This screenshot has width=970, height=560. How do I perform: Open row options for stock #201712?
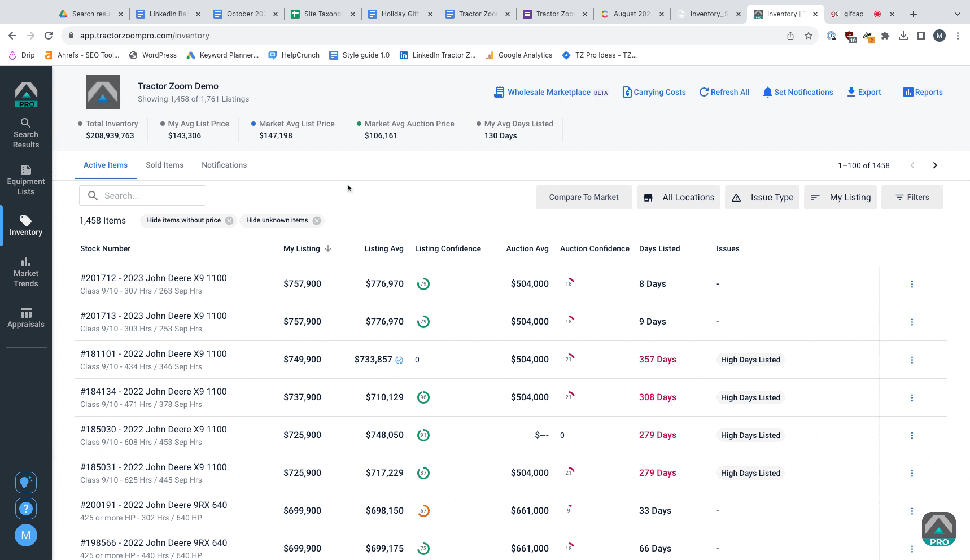click(912, 284)
